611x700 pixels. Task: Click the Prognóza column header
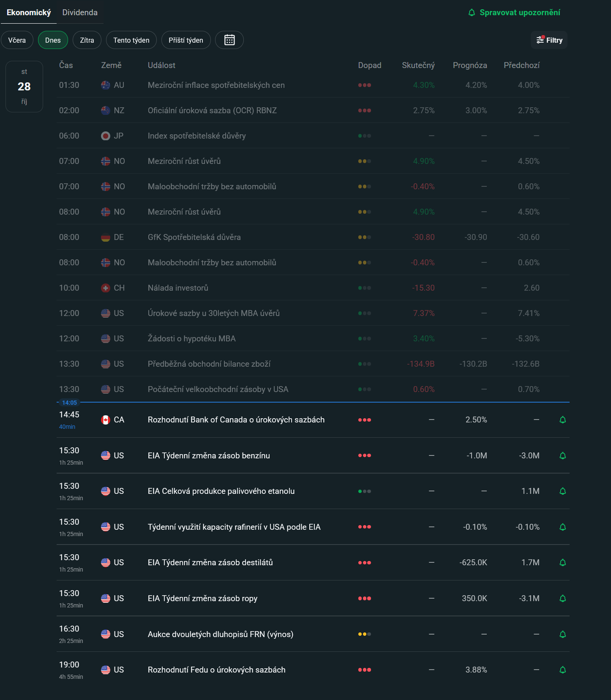click(x=470, y=65)
